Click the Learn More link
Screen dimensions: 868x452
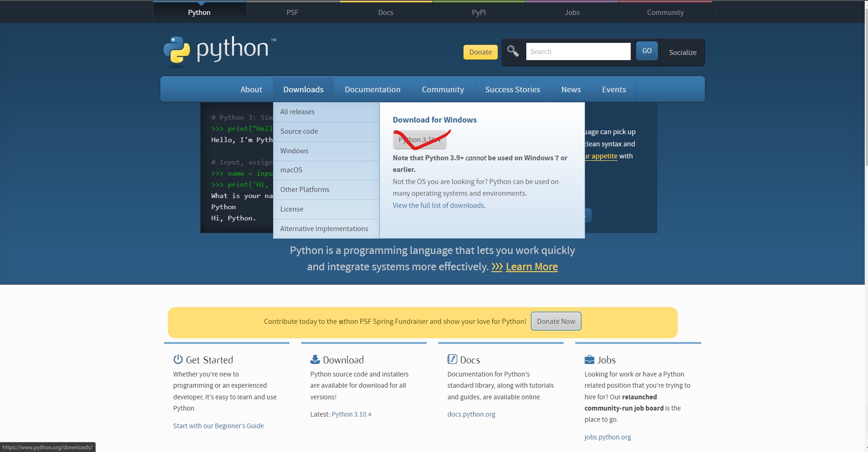click(x=532, y=267)
